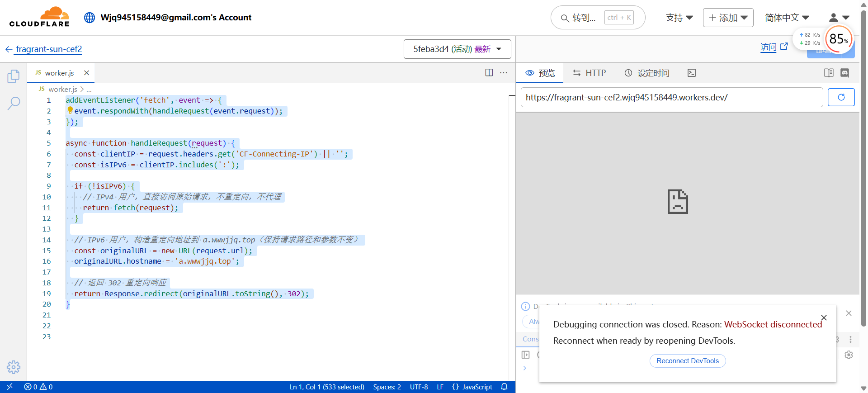Click the preview URL address field

(672, 97)
